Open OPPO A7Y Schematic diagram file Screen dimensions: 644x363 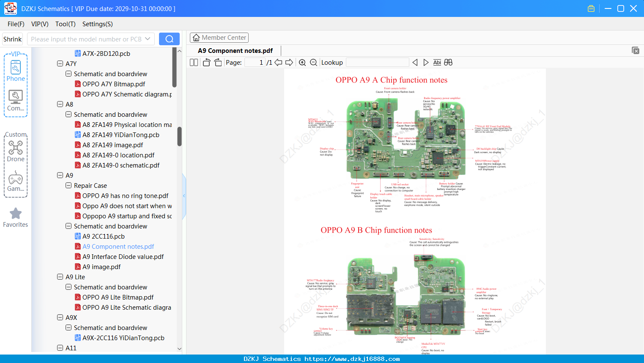pos(127,94)
